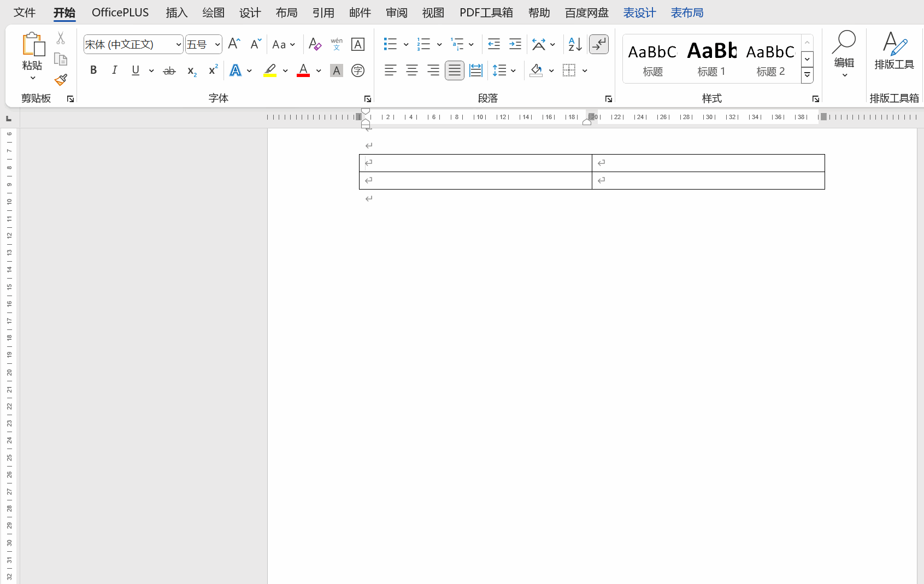Center align text in the paragraph group
The image size is (924, 584).
(x=411, y=70)
